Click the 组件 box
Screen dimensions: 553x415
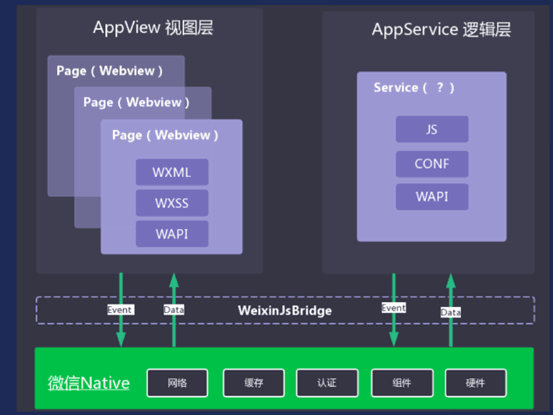pos(402,383)
